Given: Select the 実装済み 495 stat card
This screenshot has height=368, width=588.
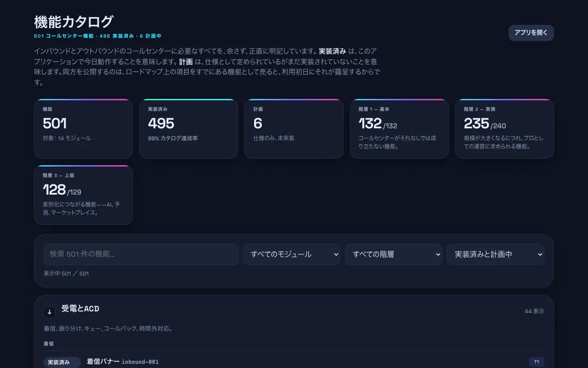Looking at the screenshot, I should coord(188,129).
